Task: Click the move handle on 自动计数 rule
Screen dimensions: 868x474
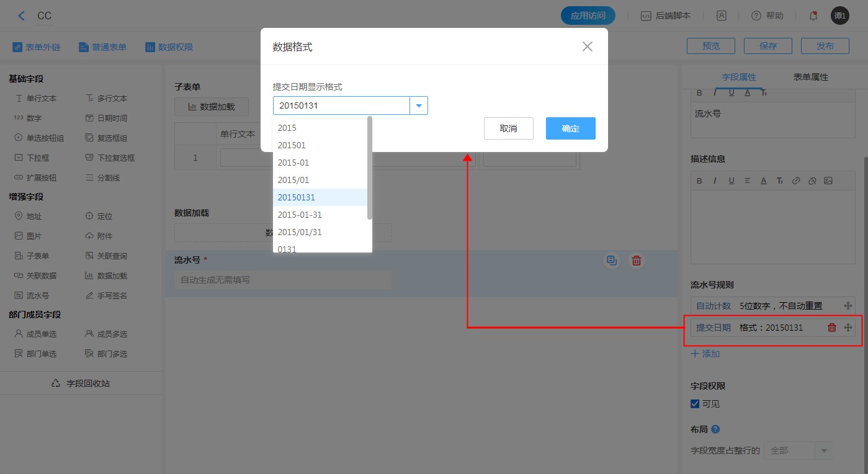Action: coord(848,306)
